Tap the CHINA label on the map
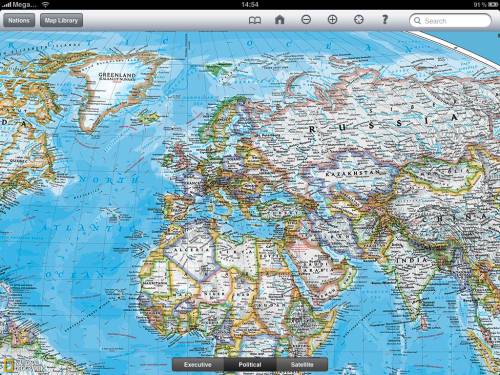500x375 pixels. (x=455, y=218)
